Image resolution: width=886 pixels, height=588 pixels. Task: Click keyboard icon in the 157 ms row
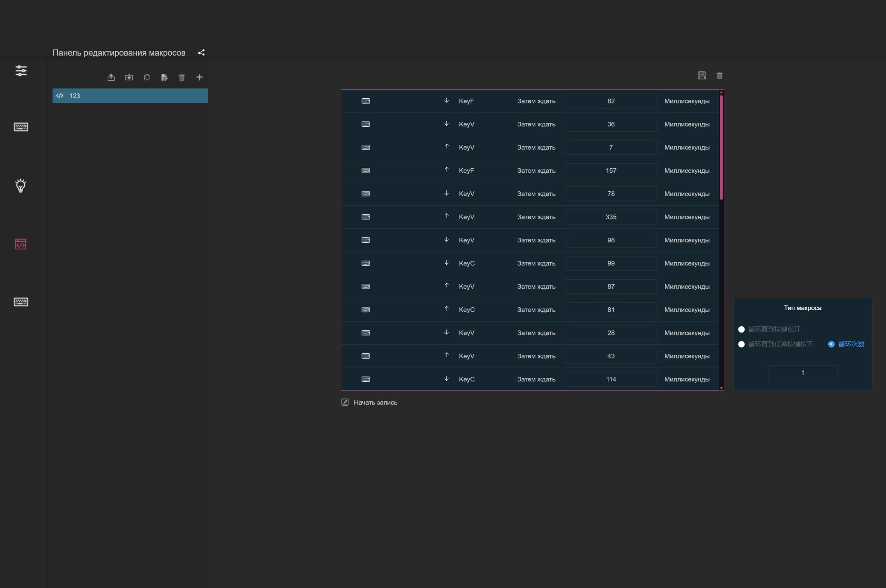tap(365, 171)
